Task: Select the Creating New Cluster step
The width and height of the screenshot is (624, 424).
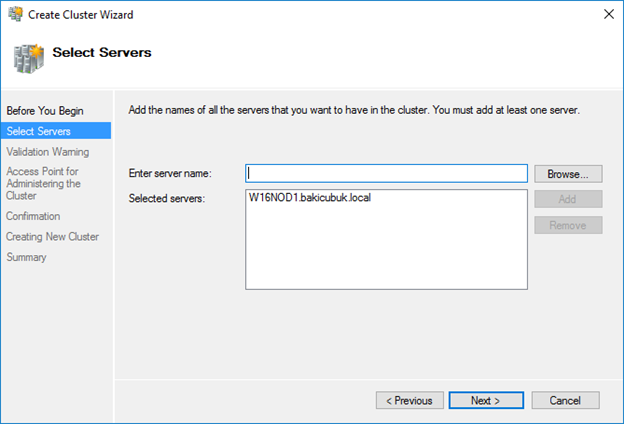Action: (x=52, y=236)
